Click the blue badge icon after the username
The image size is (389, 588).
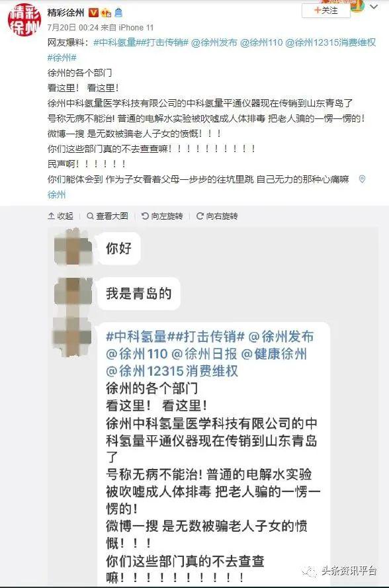coord(118,13)
